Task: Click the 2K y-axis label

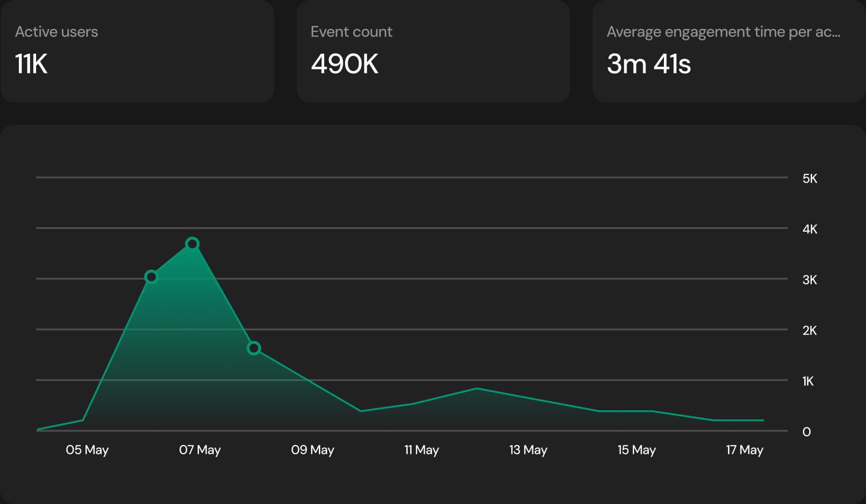Action: [x=810, y=330]
